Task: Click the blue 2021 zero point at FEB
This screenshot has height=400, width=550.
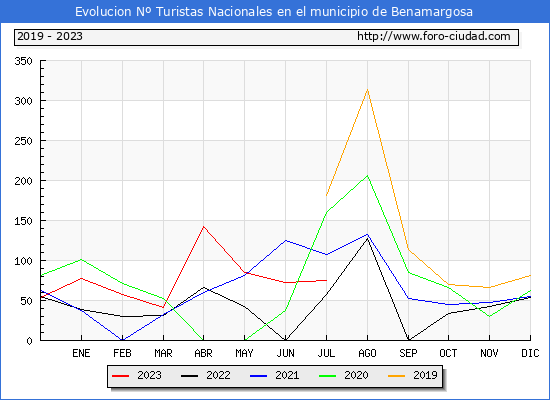Action: point(122,340)
